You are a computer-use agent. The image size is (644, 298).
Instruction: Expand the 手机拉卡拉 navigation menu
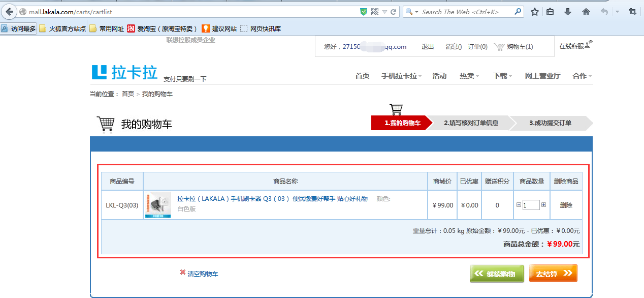click(x=401, y=76)
